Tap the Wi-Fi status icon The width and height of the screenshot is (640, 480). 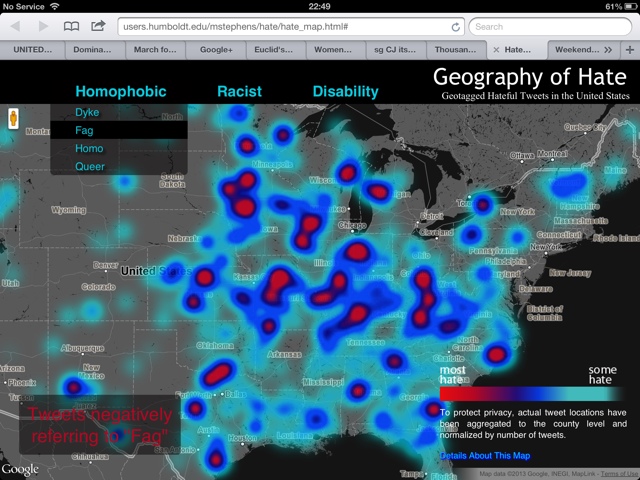[54, 6]
